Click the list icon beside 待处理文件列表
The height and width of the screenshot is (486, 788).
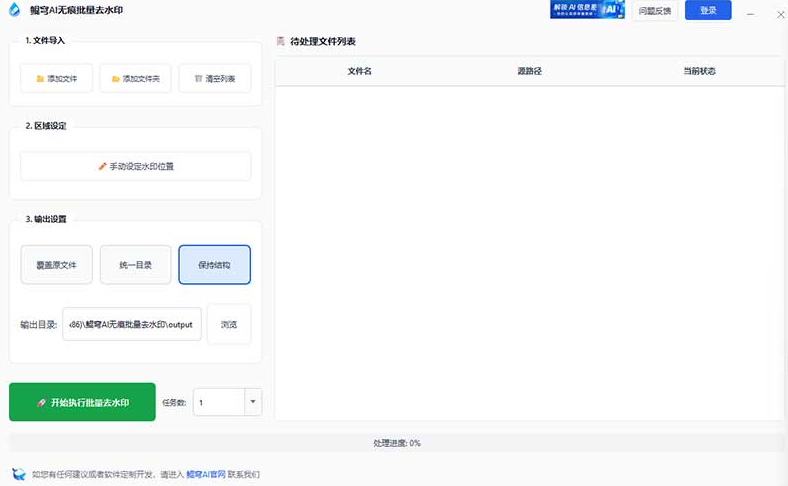pos(281,41)
